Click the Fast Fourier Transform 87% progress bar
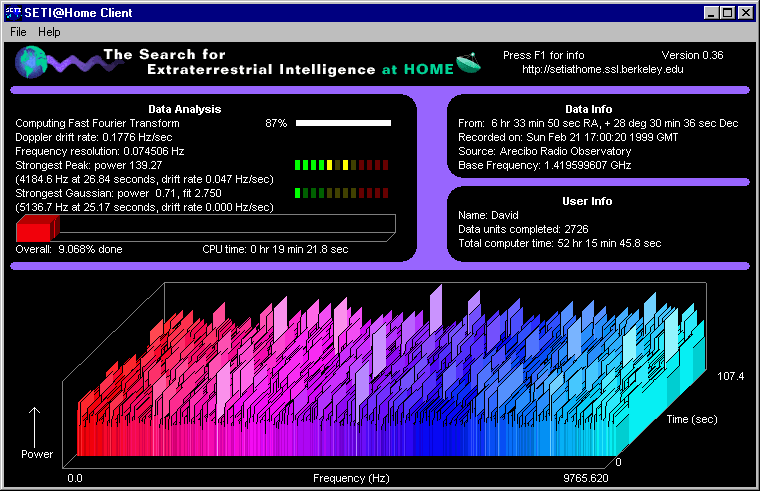This screenshot has width=760, height=491. [343, 123]
